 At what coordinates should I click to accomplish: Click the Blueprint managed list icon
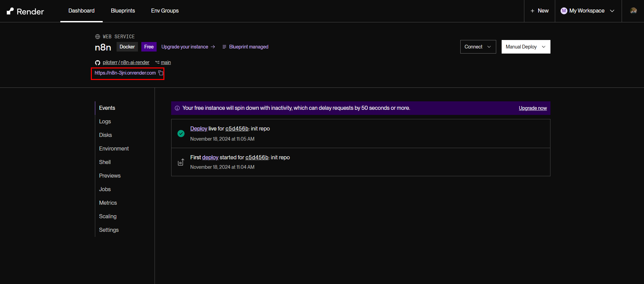point(224,47)
